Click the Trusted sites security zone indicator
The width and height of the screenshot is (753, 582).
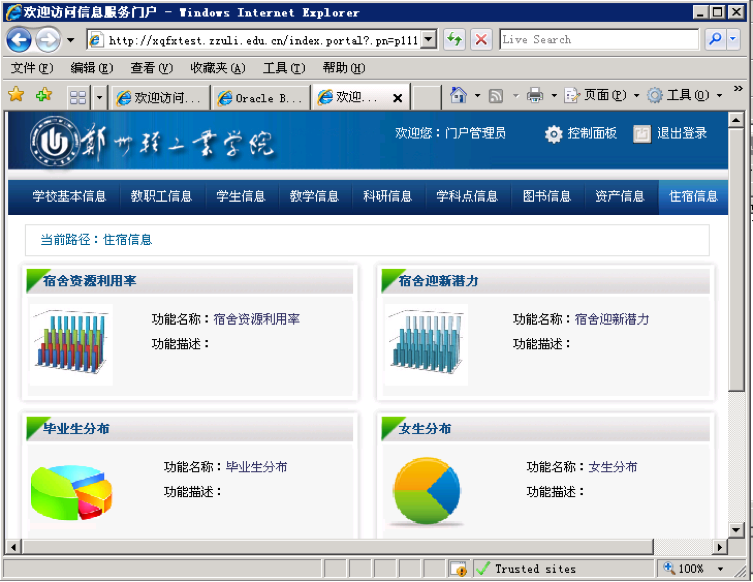point(564,569)
